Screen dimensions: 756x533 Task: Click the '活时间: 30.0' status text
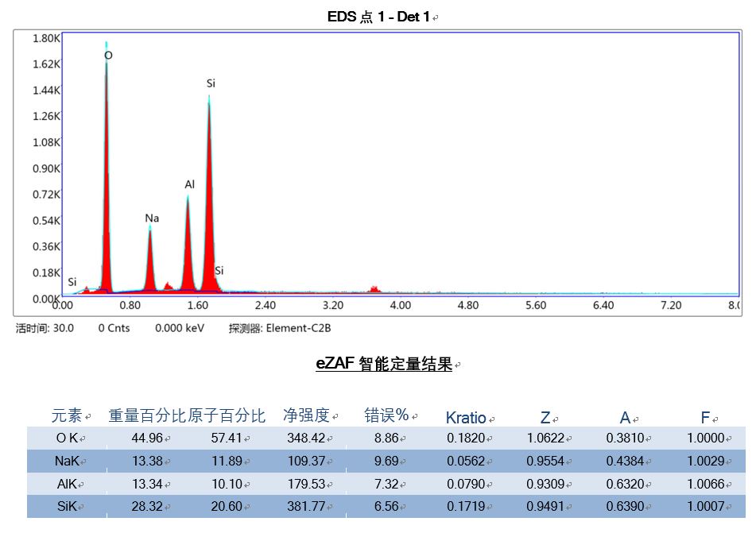[45, 328]
